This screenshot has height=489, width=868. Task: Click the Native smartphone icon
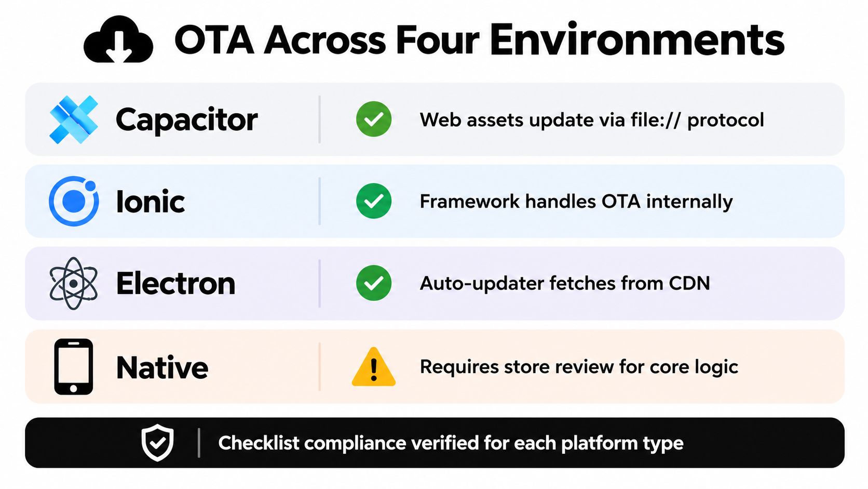[x=74, y=367]
